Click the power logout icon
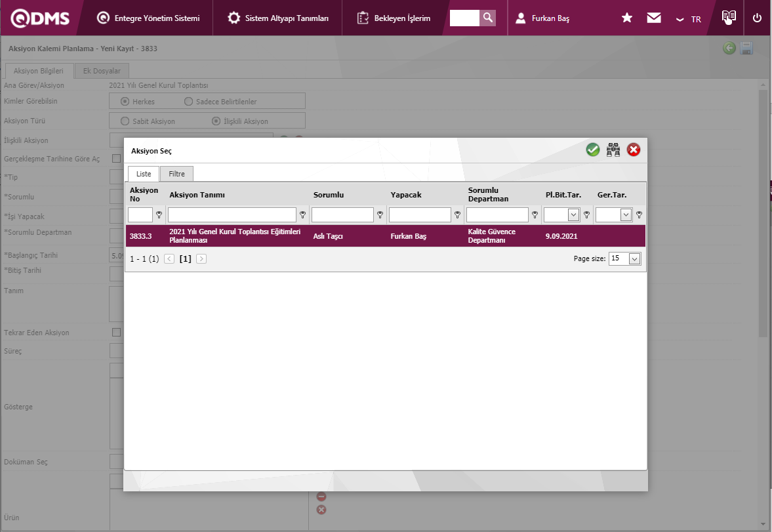Screen dimensions: 772x532 [x=757, y=18]
